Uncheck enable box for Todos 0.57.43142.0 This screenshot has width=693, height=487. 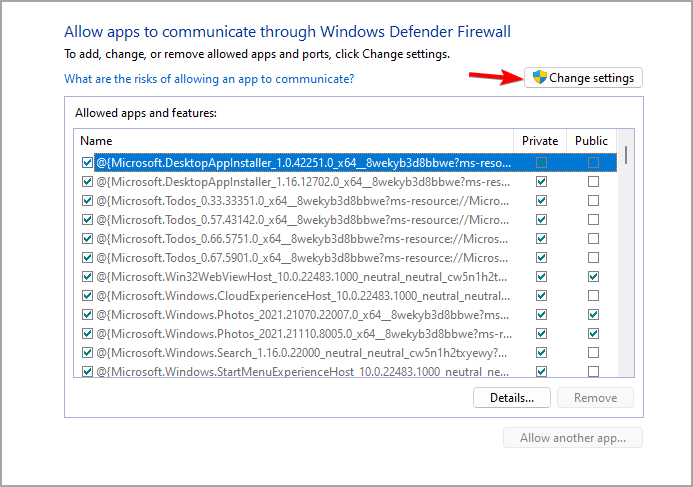pos(87,219)
